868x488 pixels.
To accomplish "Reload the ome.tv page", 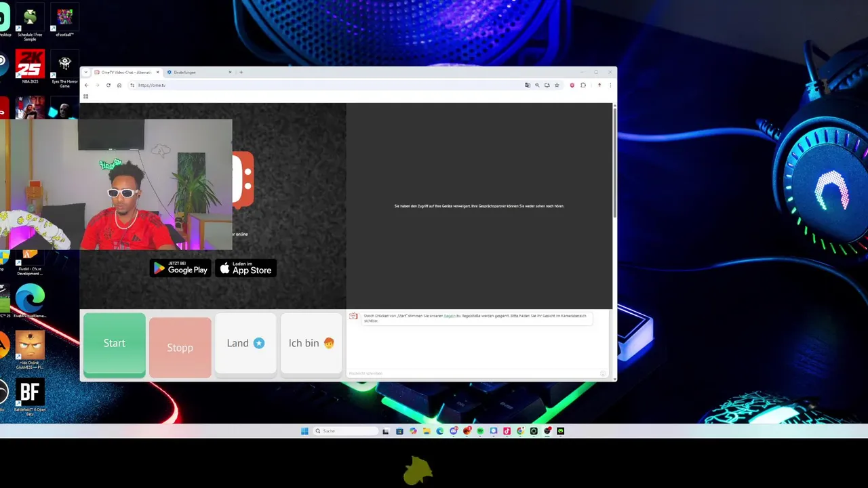I will coord(108,85).
